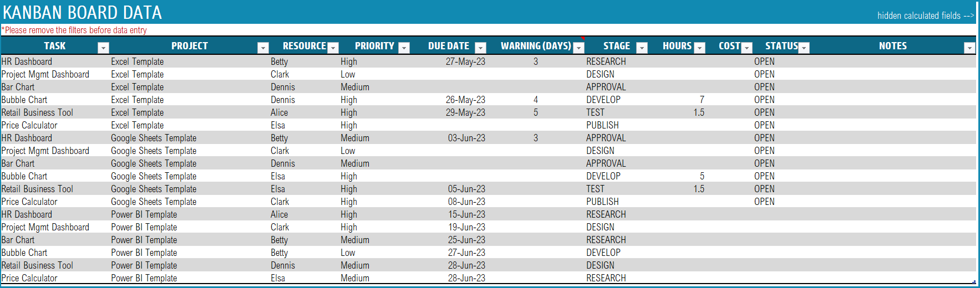Viewport: 980px width, 288px height.
Task: Open the PROJECT column filter dropdown
Action: (263, 48)
